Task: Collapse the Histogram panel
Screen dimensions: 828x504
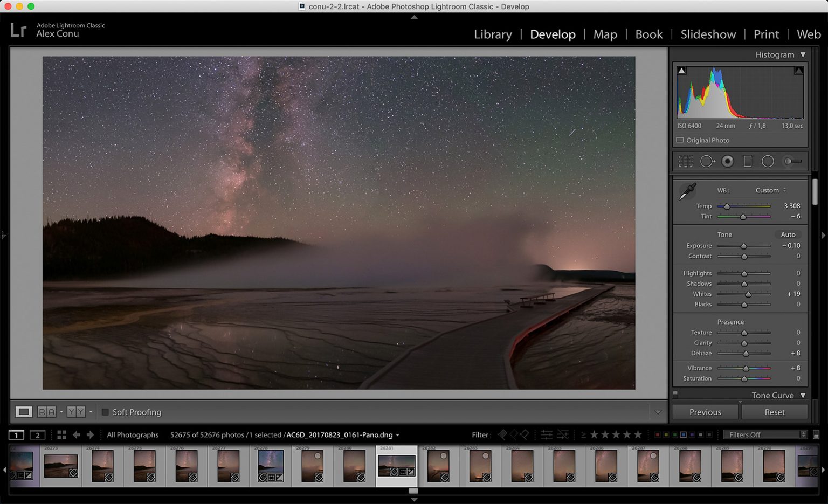Action: (803, 54)
